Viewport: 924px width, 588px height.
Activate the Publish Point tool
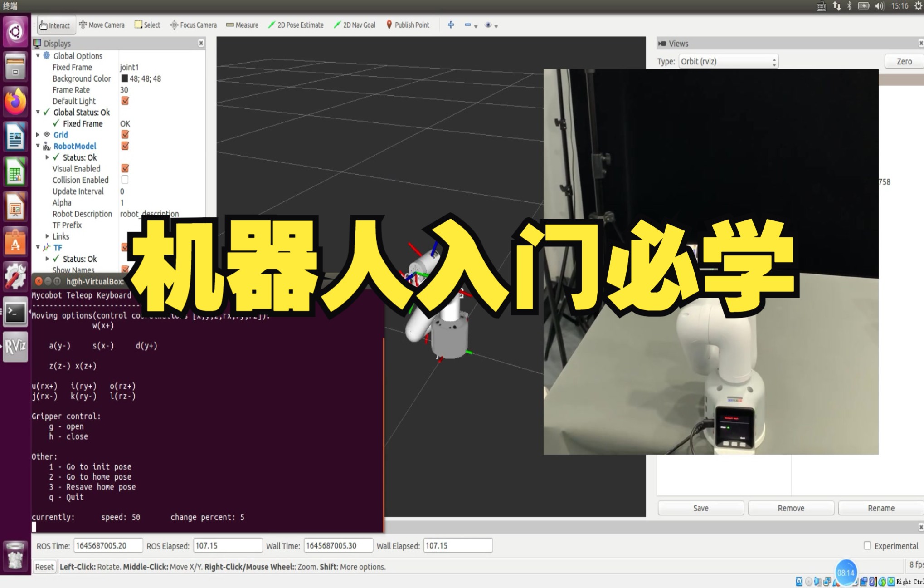407,25
